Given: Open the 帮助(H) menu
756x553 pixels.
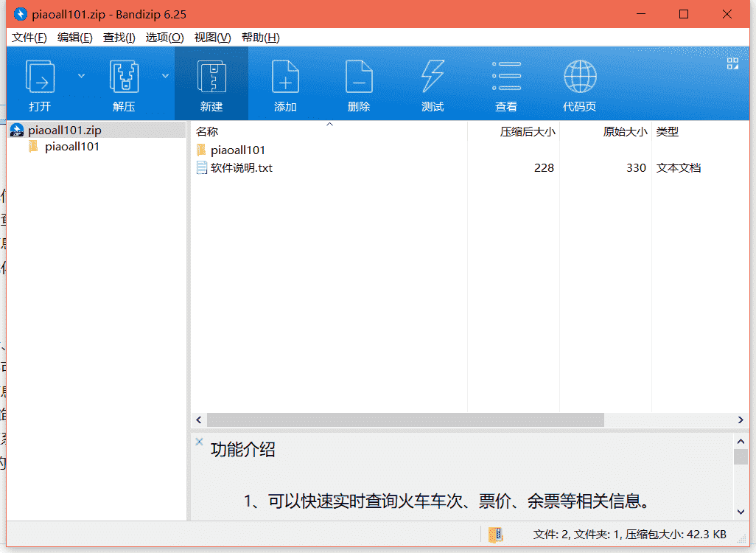Looking at the screenshot, I should (260, 38).
